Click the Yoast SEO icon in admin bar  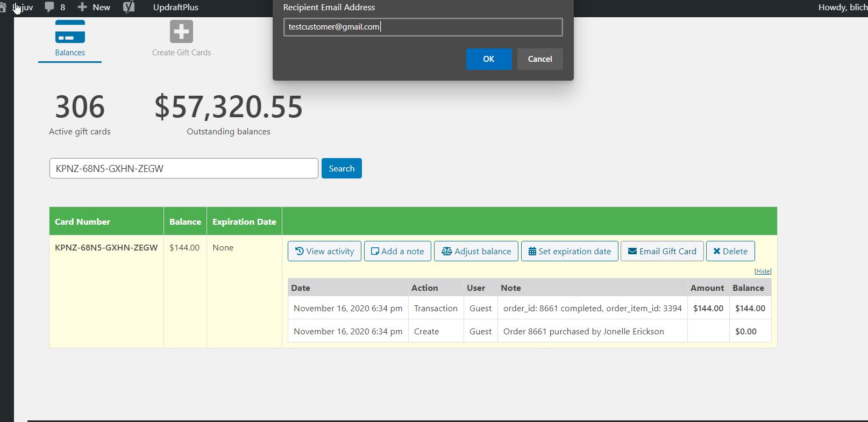pyautogui.click(x=129, y=7)
